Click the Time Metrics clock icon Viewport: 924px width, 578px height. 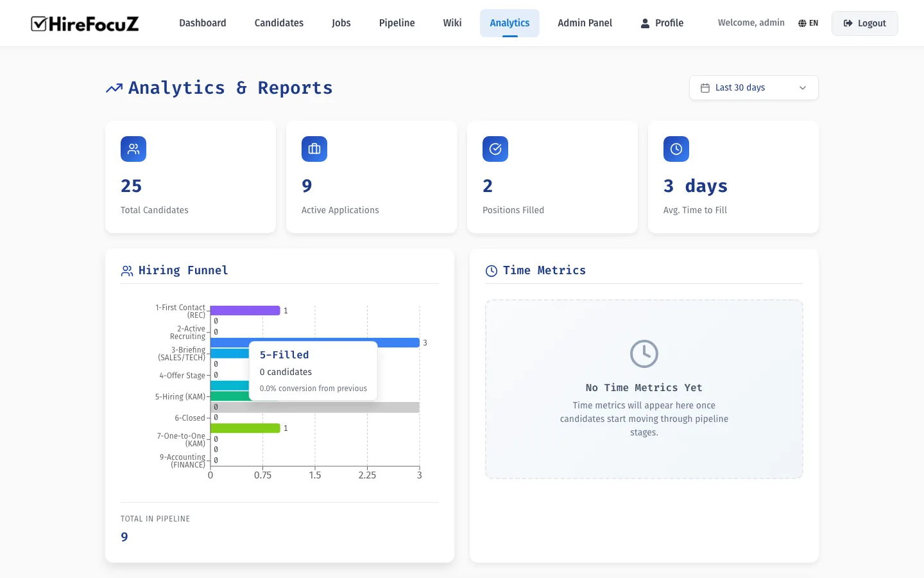coord(491,270)
